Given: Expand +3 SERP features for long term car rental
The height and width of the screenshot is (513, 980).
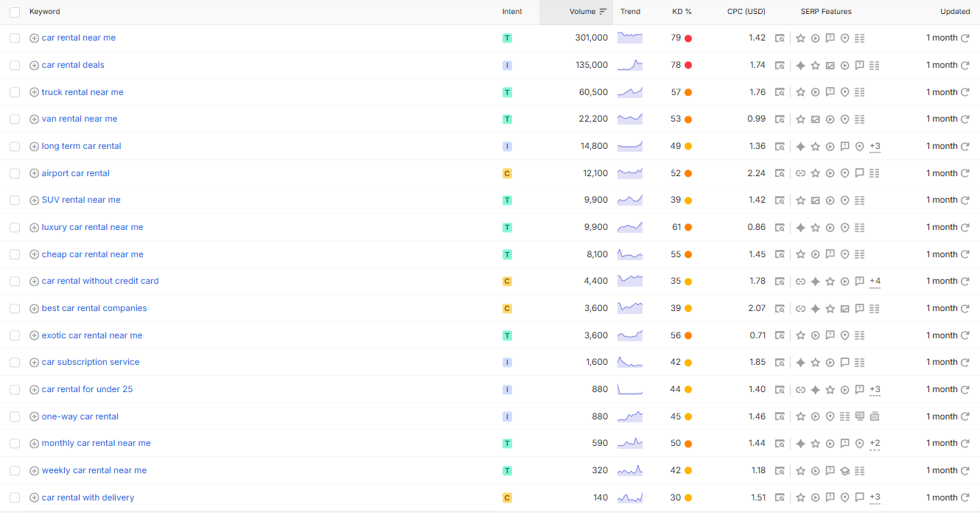Looking at the screenshot, I should coord(875,147).
